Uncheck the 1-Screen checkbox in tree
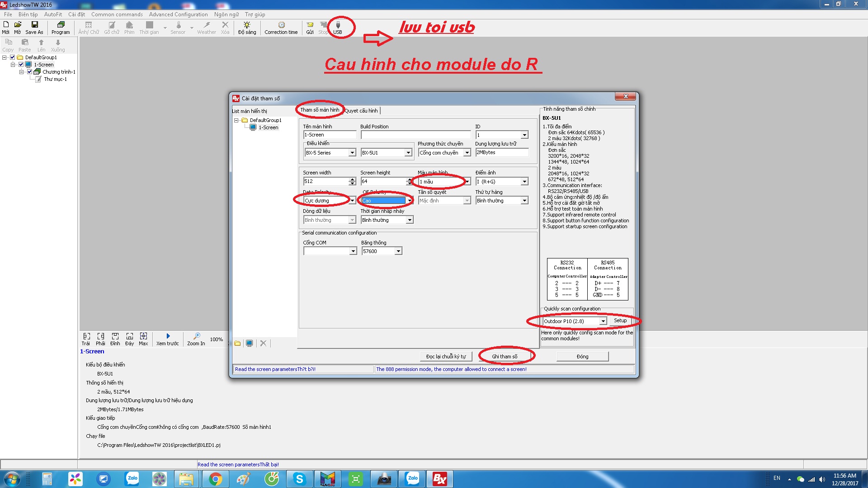The width and height of the screenshot is (868, 488). tap(21, 65)
